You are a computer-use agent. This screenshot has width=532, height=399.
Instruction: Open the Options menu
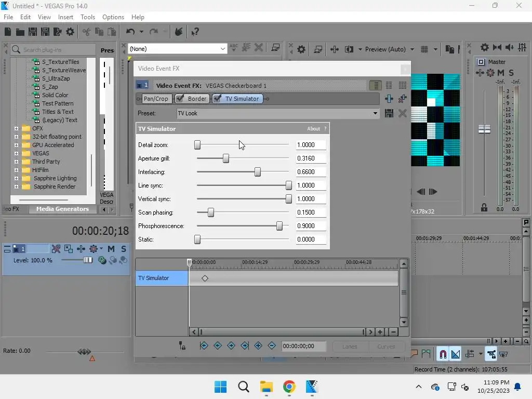[113, 17]
